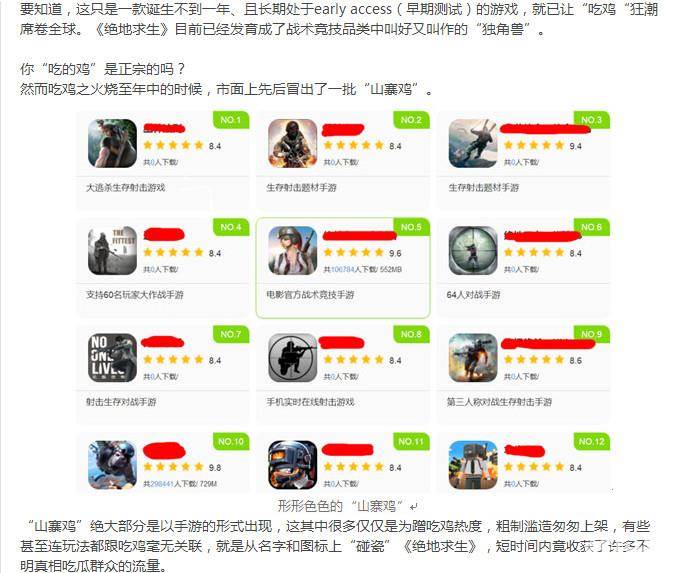Open the NO.2 armed soldier game icon
The image size is (679, 573).
click(x=293, y=143)
